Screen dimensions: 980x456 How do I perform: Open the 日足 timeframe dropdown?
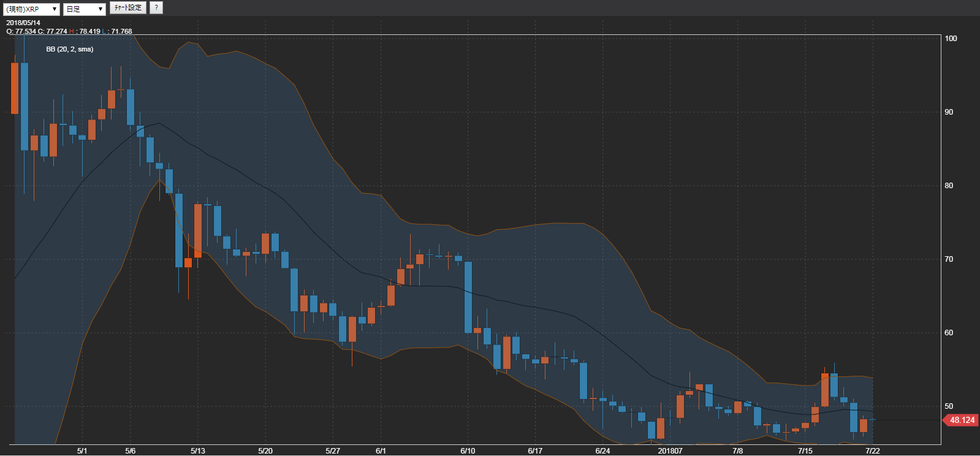(85, 9)
